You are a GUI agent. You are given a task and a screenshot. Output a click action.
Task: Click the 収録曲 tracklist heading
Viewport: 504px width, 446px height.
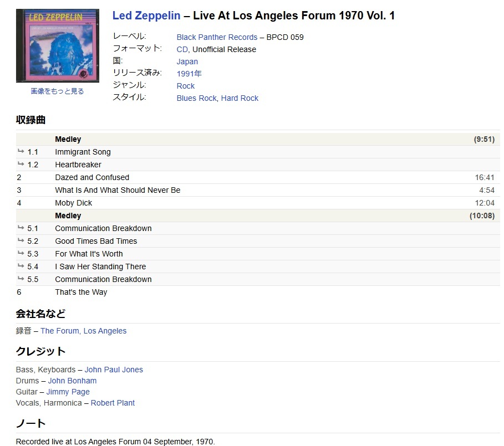pyautogui.click(x=31, y=120)
